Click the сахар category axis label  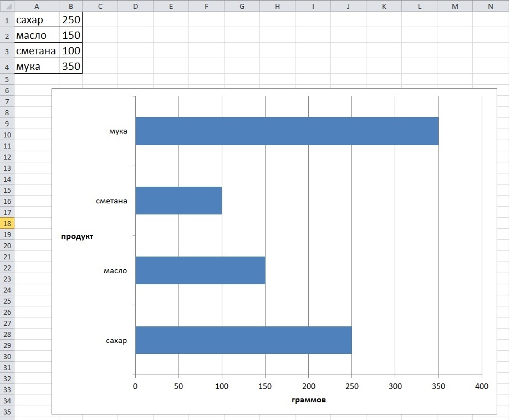pyautogui.click(x=116, y=341)
